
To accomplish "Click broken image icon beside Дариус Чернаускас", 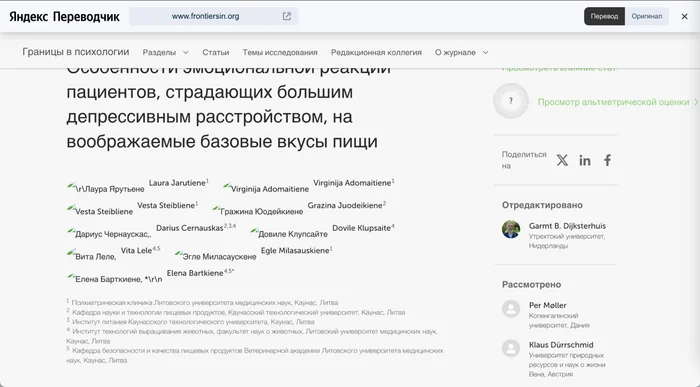I will [71, 231].
